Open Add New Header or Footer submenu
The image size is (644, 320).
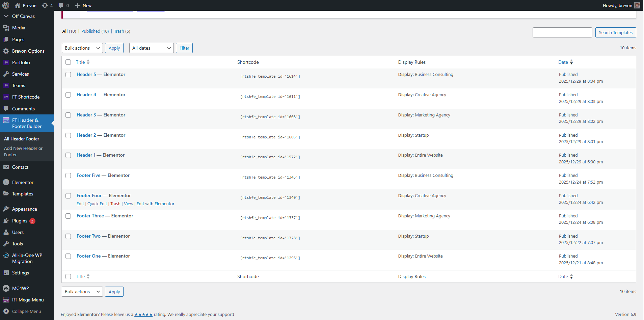pos(23,152)
